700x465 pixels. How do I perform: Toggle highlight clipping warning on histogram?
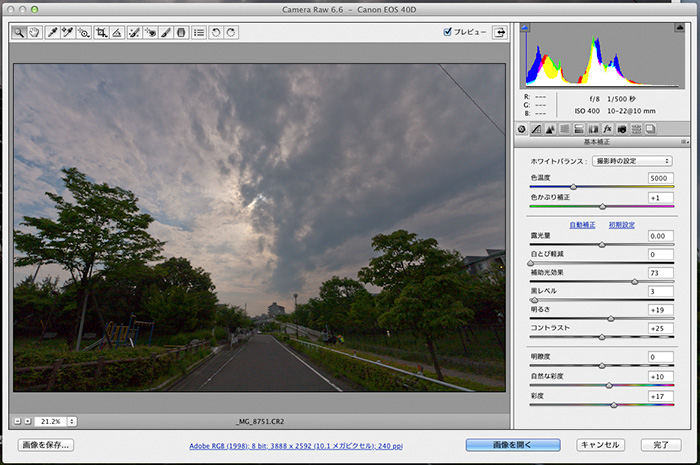pyautogui.click(x=679, y=28)
